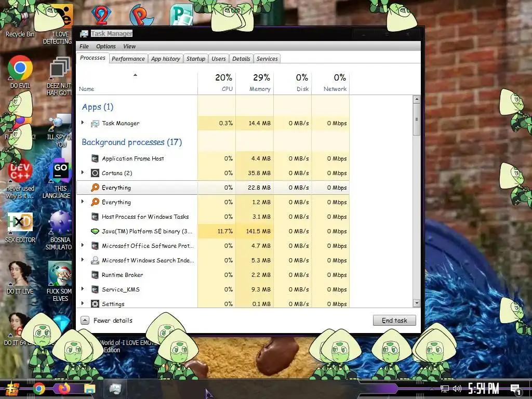Click the Background processes (17) heading

click(131, 142)
